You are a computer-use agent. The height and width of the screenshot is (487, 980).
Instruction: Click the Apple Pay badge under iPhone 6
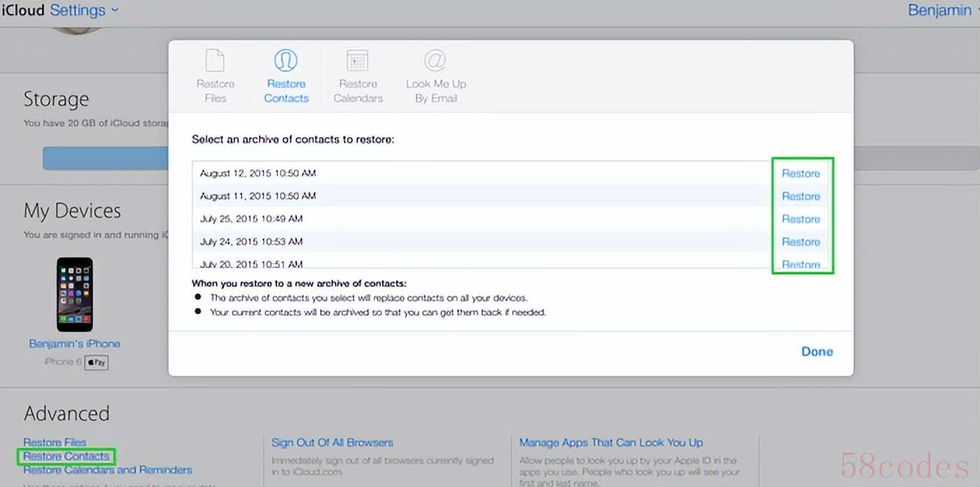pos(97,362)
